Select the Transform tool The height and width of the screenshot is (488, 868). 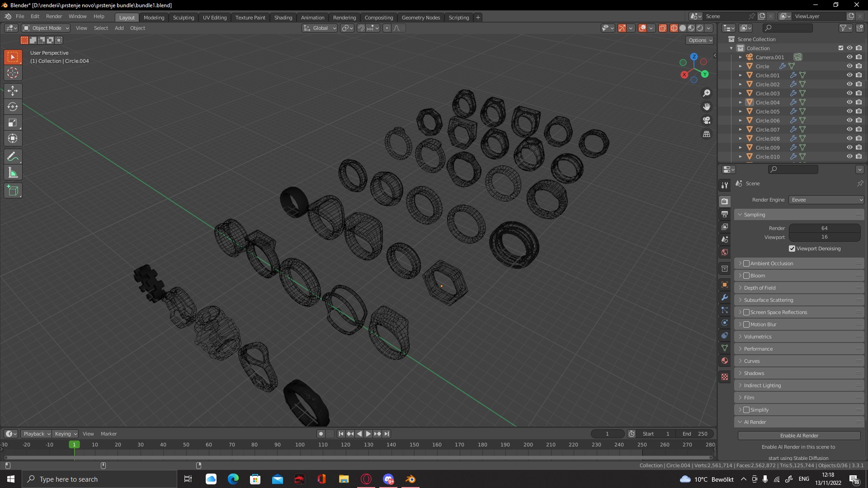[x=13, y=138]
